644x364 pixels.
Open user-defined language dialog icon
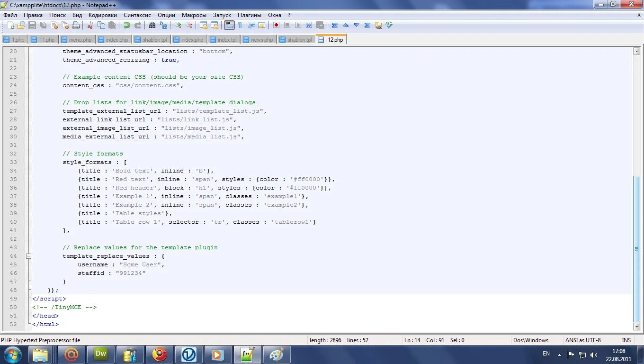[261, 25]
